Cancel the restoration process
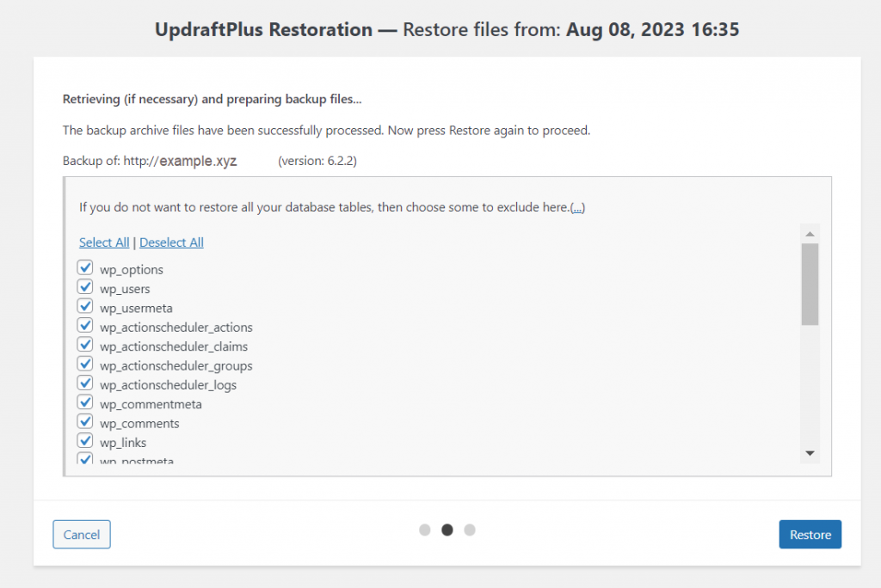Viewport: 881px width, 588px height. (x=81, y=534)
